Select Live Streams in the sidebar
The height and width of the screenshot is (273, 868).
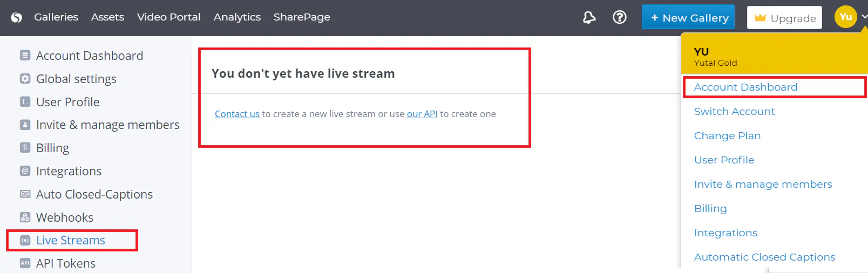[x=71, y=240]
